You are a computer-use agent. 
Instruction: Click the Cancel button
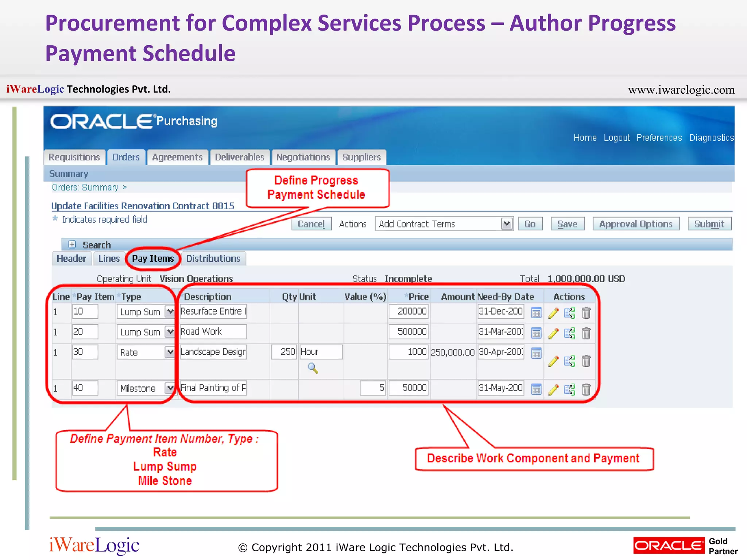coord(311,224)
